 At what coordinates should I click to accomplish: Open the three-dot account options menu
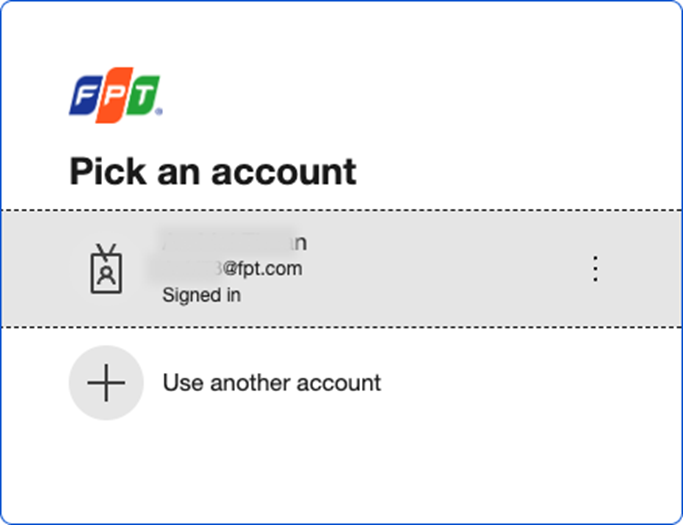(x=595, y=269)
